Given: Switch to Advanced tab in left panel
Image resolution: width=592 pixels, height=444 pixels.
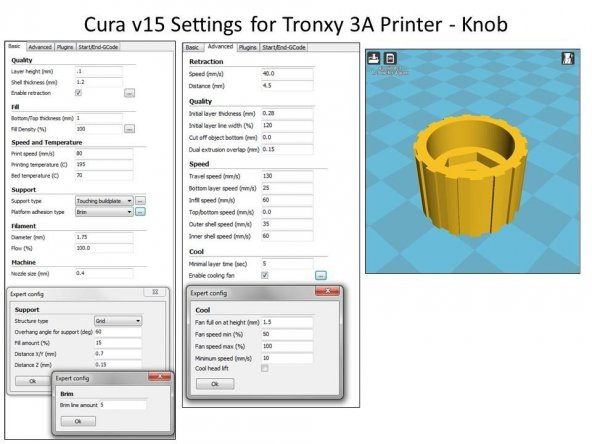Looking at the screenshot, I should (x=40, y=47).
